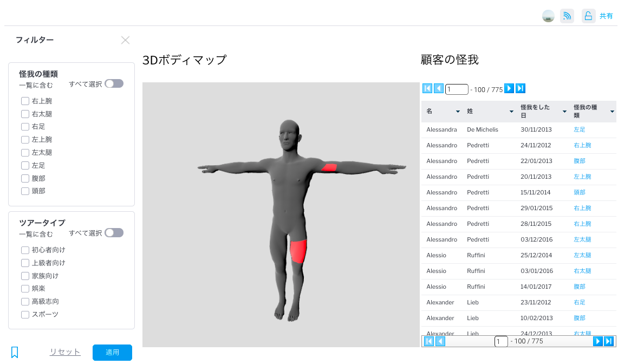This screenshot has width=631, height=364.
Task: Open the 姓 column dropdown arrow
Action: click(x=511, y=112)
